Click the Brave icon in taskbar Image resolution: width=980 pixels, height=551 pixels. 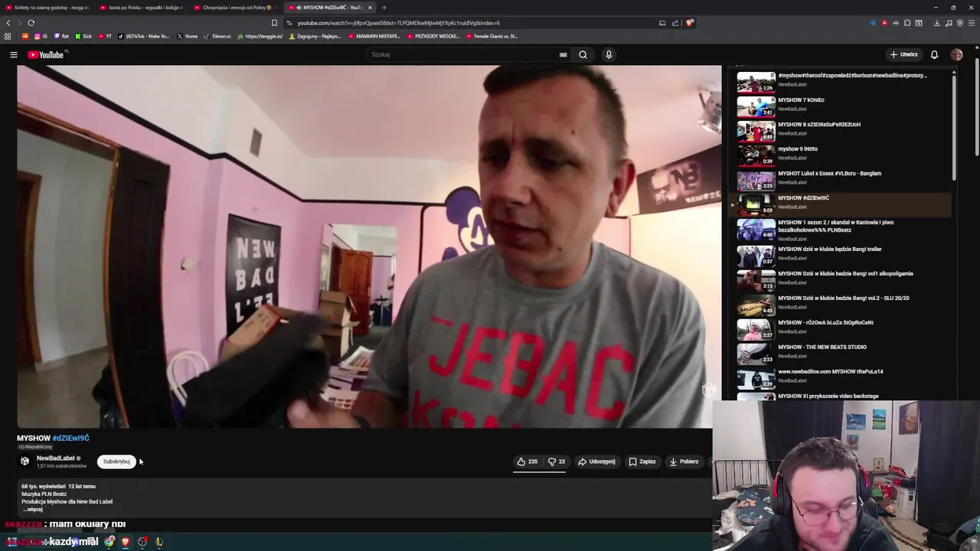coord(126,542)
